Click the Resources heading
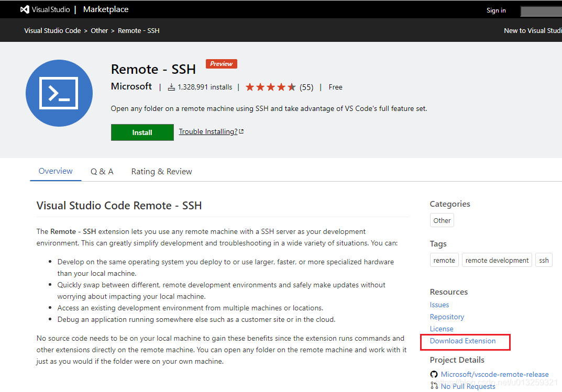Image resolution: width=562 pixels, height=392 pixels. coord(449,292)
